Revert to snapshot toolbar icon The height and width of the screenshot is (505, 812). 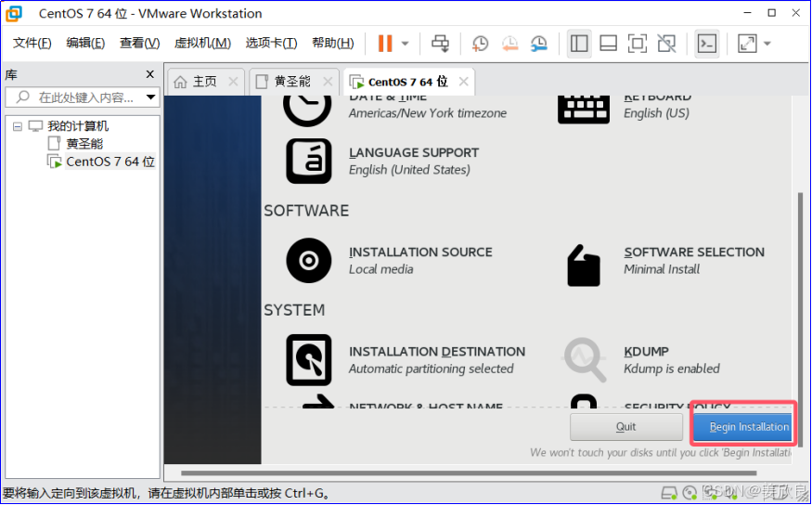(x=509, y=44)
